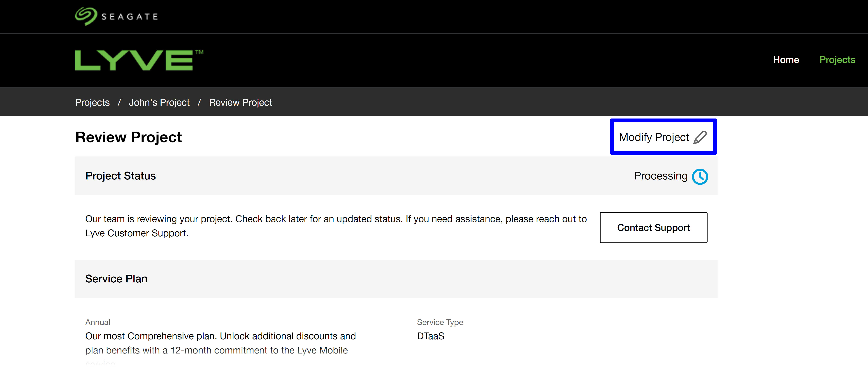The height and width of the screenshot is (379, 868).
Task: Open the Home navigation item
Action: click(x=786, y=60)
